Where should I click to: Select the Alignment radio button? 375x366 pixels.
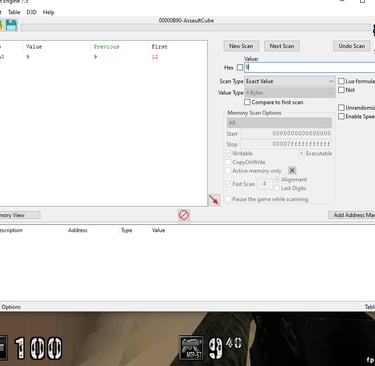point(277,179)
